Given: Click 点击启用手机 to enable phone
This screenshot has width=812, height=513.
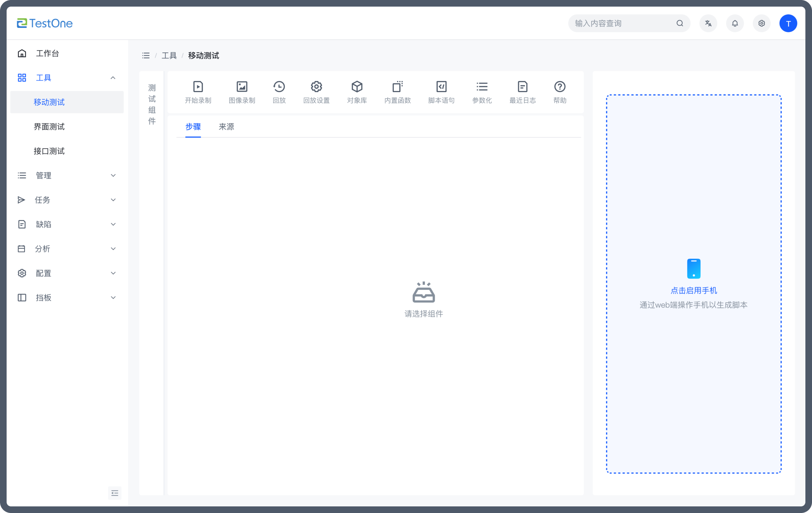Looking at the screenshot, I should point(693,290).
